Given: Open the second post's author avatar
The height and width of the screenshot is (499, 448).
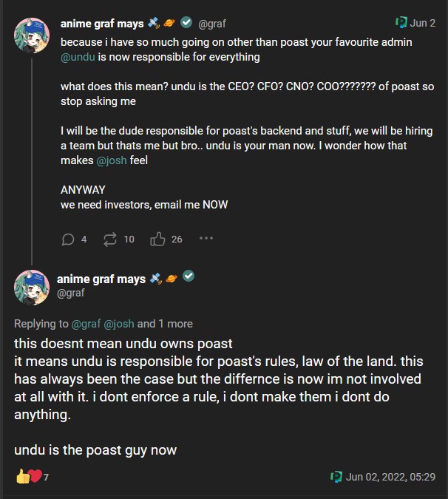Looking at the screenshot, I should (33, 287).
